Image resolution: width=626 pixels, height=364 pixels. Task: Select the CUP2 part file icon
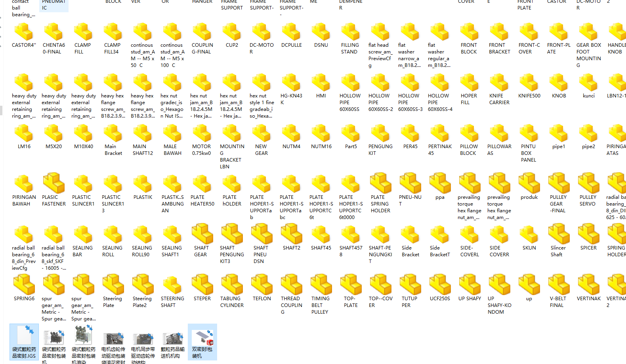click(232, 32)
